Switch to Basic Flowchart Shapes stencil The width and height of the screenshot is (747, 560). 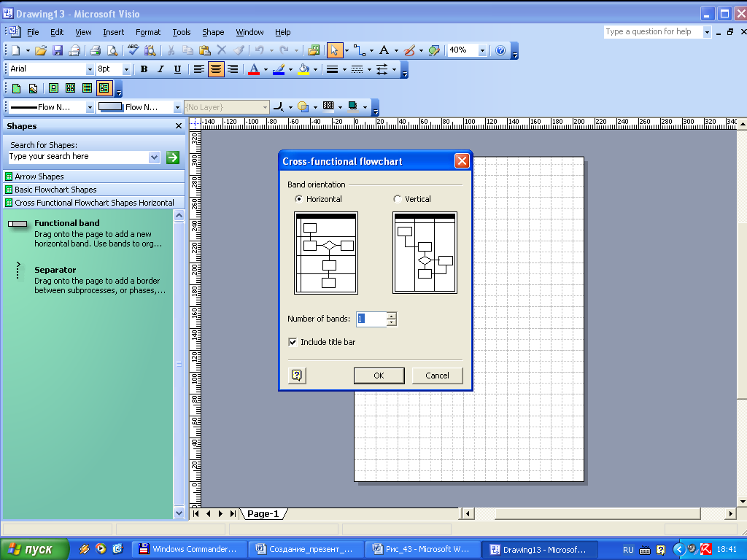pyautogui.click(x=55, y=190)
